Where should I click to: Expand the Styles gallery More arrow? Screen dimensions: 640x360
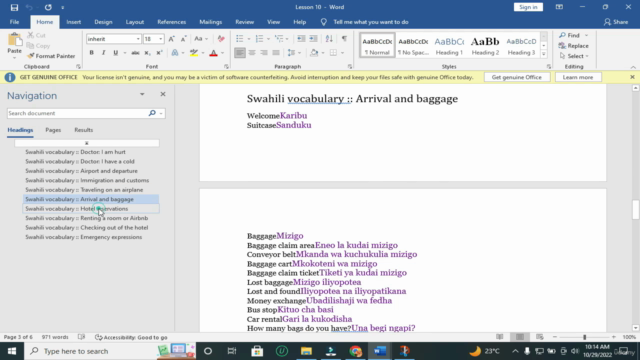(544, 54)
